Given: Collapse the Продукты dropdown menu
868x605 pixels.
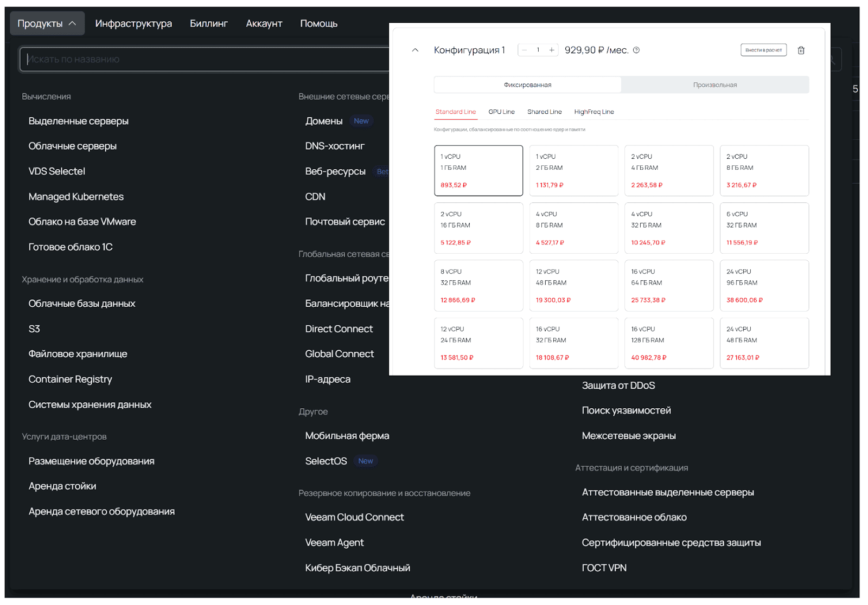Looking at the screenshot, I should pyautogui.click(x=47, y=23).
